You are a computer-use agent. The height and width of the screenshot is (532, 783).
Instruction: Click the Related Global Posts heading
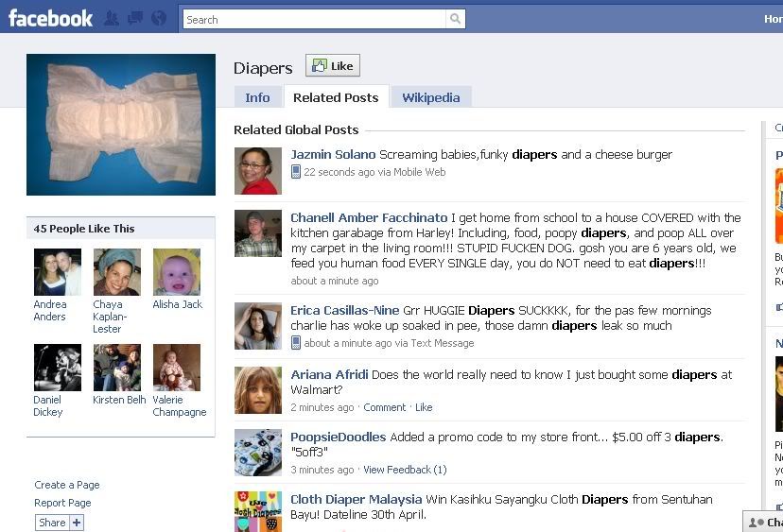coord(296,129)
